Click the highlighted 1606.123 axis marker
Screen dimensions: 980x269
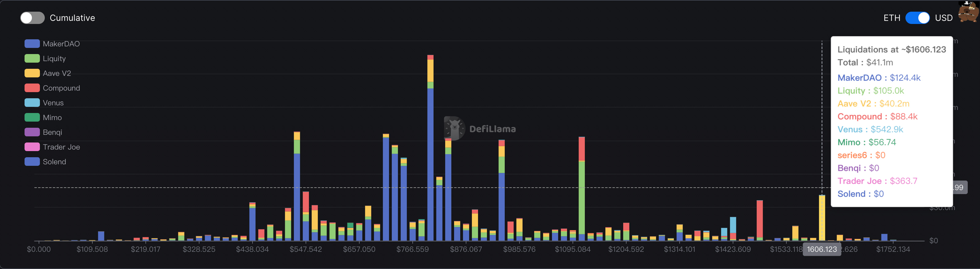[822, 249]
